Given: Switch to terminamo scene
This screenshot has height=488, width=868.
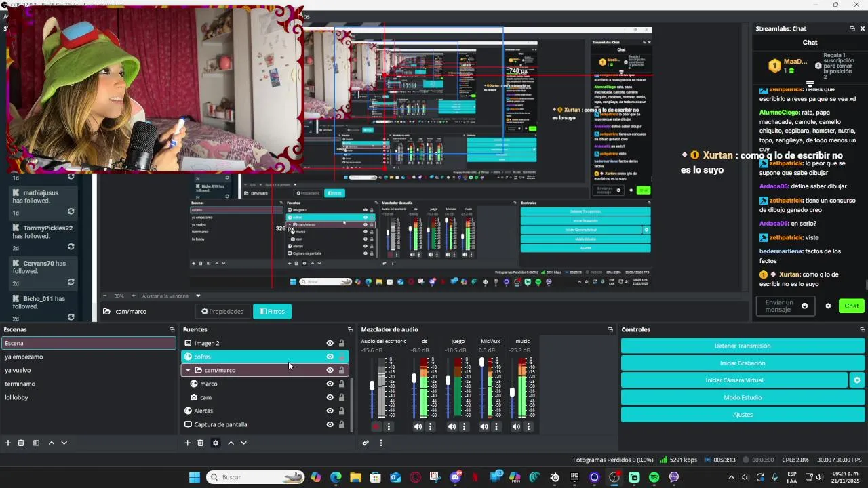Looking at the screenshot, I should tap(89, 384).
